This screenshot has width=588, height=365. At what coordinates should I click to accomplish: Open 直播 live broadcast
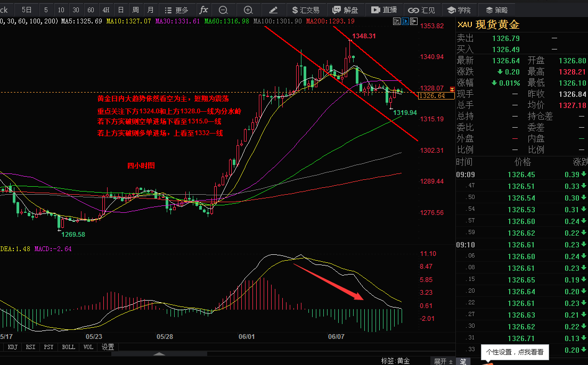(384, 10)
